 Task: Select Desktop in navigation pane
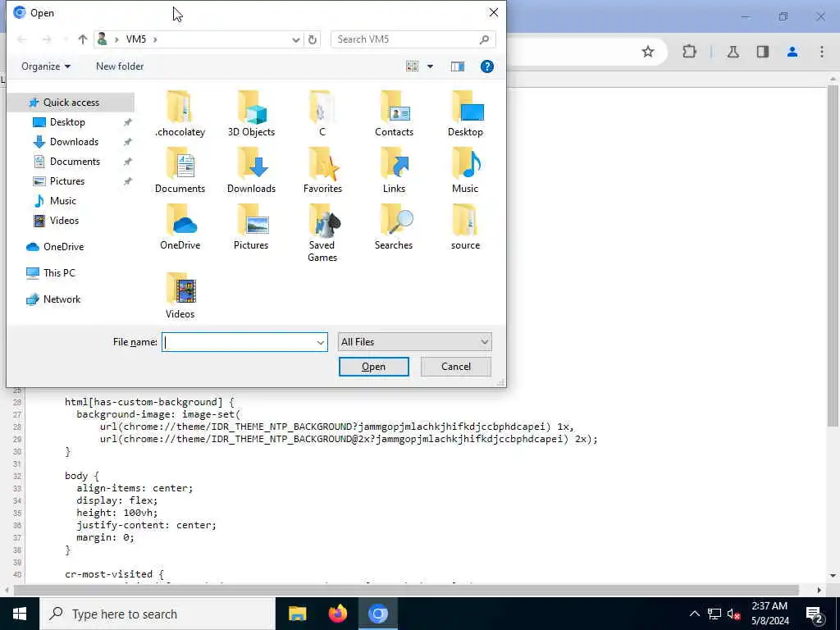(x=67, y=122)
